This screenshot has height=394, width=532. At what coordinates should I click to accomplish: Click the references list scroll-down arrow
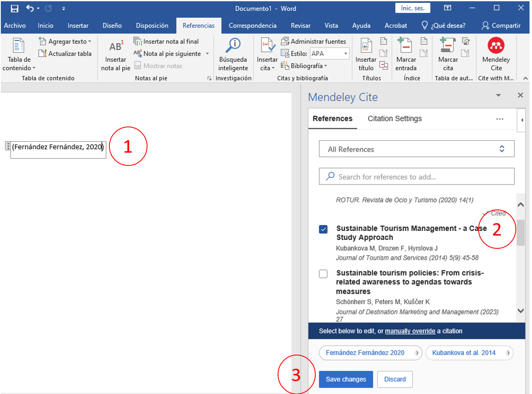point(521,311)
